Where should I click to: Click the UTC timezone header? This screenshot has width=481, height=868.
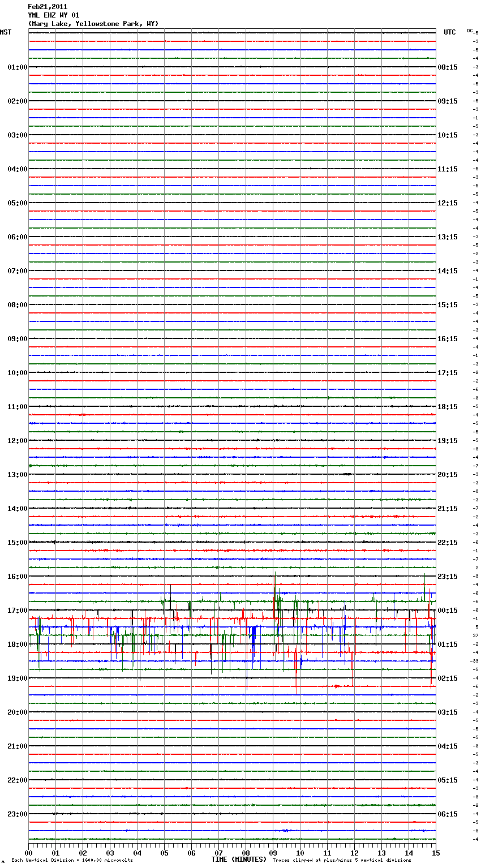[450, 32]
